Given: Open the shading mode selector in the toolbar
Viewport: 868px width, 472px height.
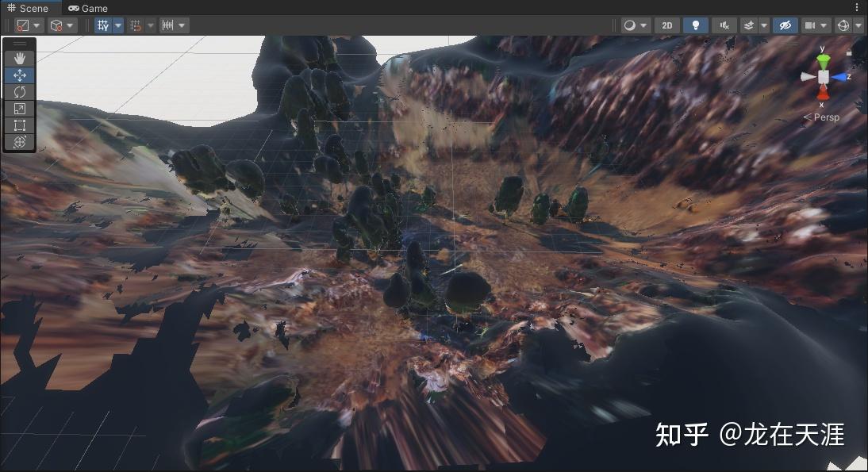Looking at the screenshot, I should pos(631,25).
